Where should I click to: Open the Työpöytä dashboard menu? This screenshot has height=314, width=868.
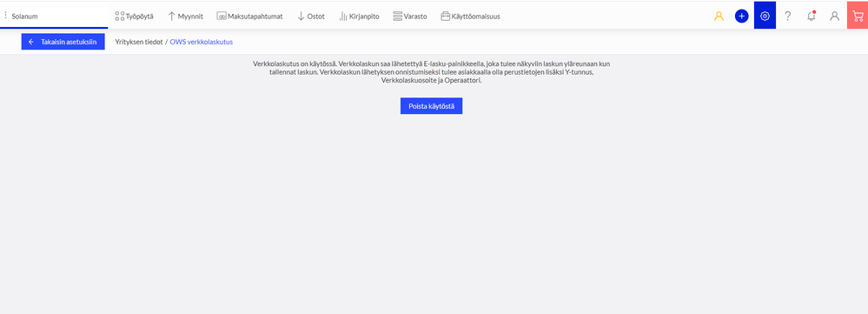point(134,16)
